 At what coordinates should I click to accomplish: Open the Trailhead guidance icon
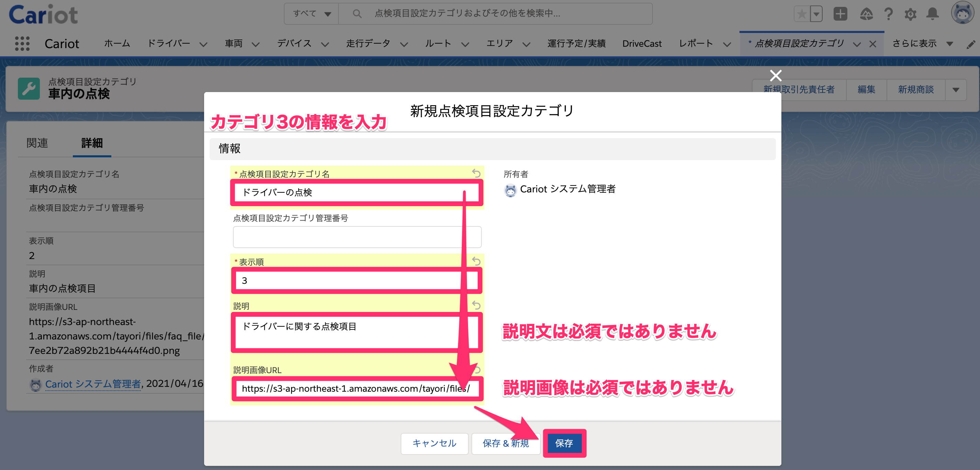[x=866, y=14]
